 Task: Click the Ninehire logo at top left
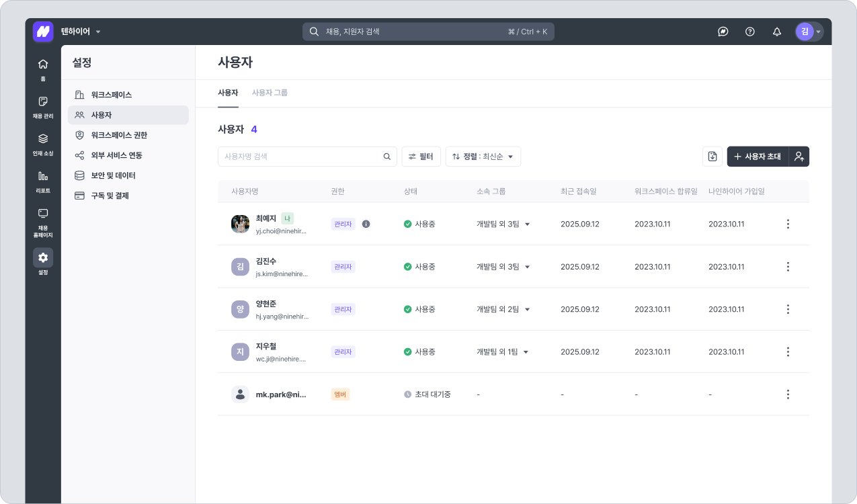coord(43,32)
